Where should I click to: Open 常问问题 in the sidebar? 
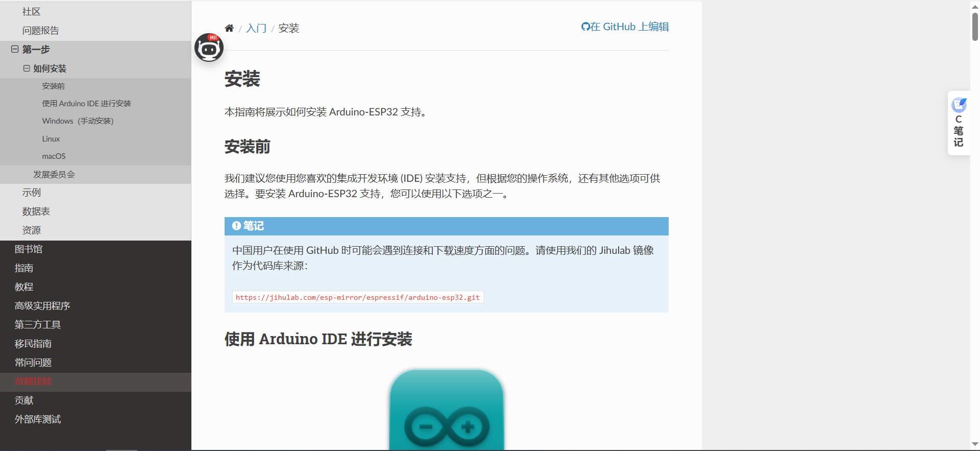click(33, 363)
